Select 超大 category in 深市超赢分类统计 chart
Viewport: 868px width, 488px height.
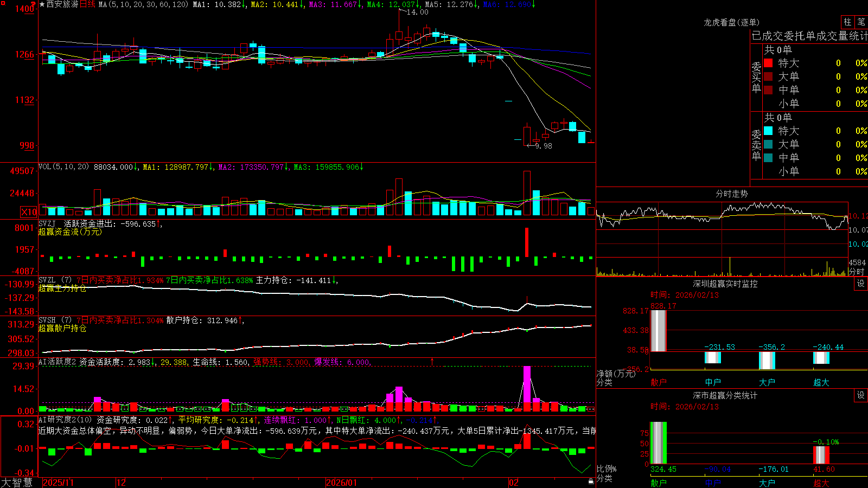pyautogui.click(x=821, y=483)
